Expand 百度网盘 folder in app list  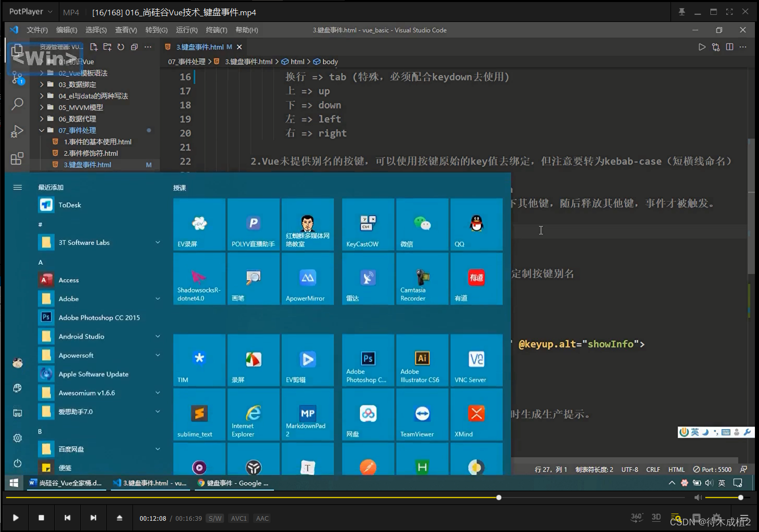click(158, 449)
